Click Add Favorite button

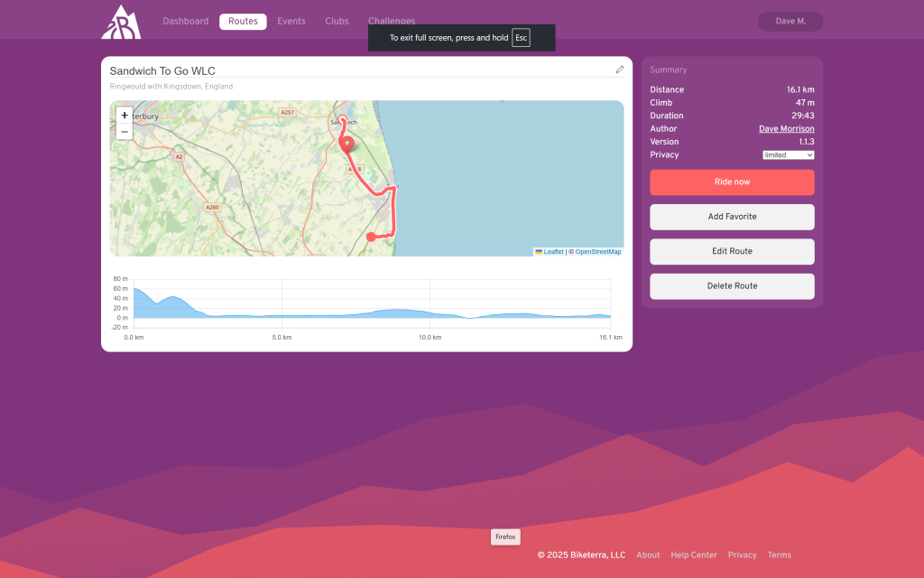click(x=732, y=217)
